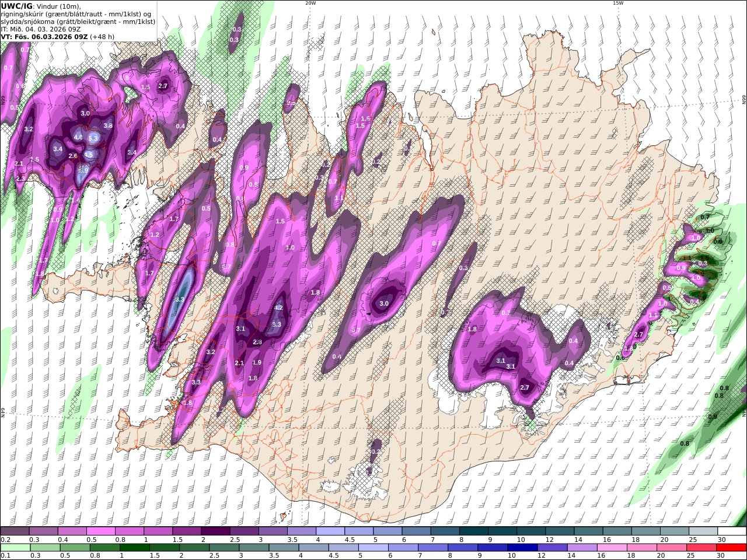This screenshot has width=747, height=560.
Task: Click the upper legend swatch labeled 1.5
Action: pyautogui.click(x=187, y=531)
